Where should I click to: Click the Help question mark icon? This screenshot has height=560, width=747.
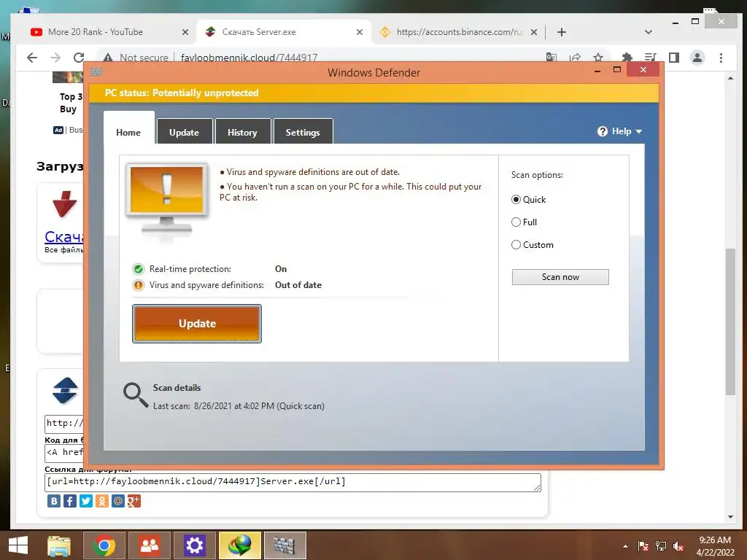click(602, 131)
